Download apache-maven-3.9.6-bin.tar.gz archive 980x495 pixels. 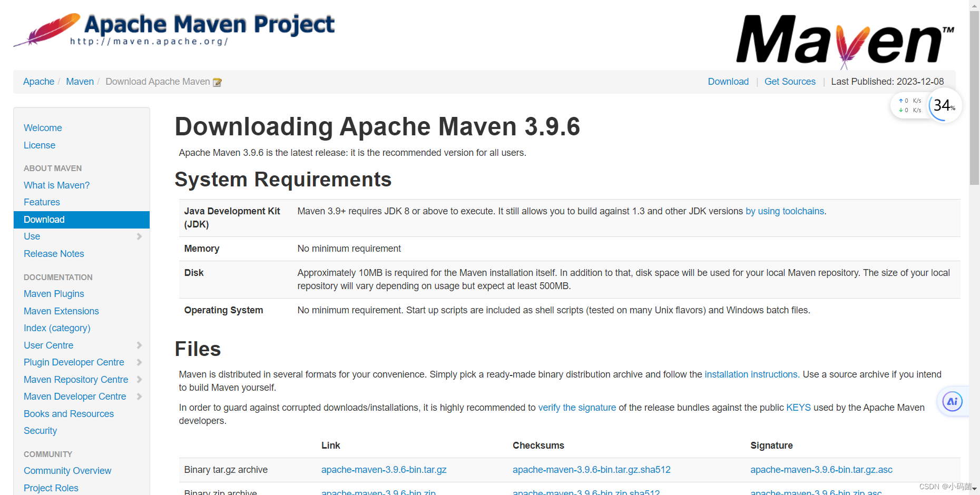[384, 469]
